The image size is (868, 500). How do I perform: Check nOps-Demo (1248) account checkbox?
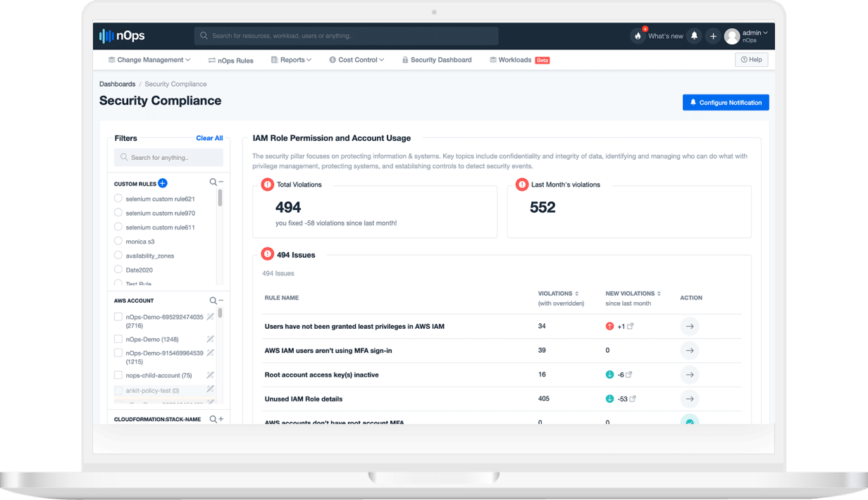point(118,339)
